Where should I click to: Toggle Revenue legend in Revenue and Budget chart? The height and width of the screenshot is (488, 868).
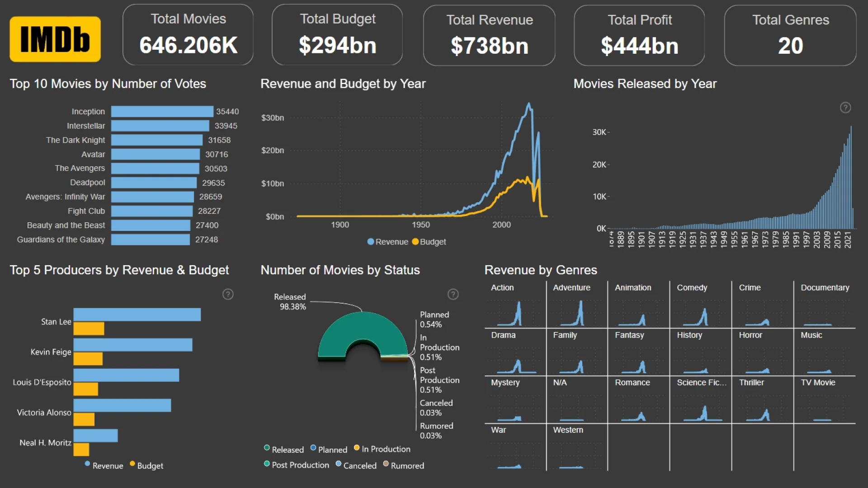coord(388,242)
